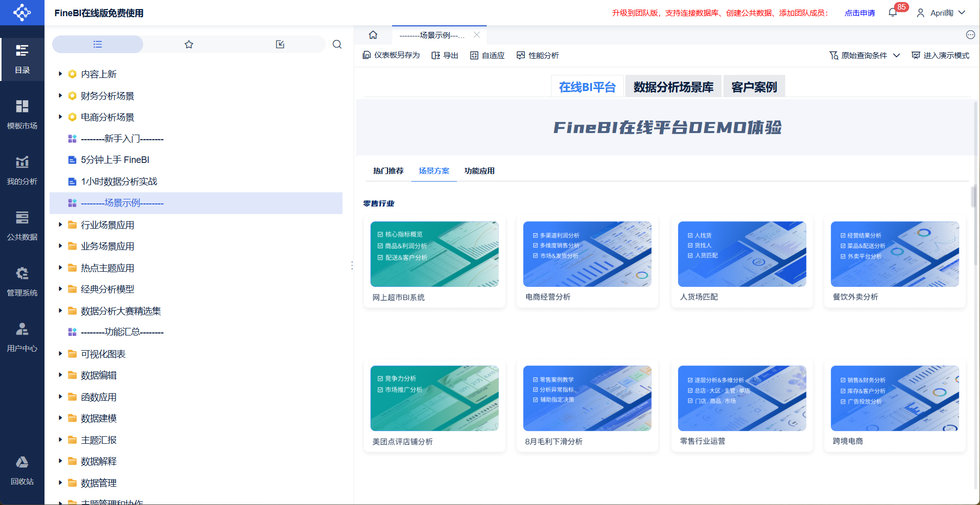Expand the 函数应用 folder

(60, 397)
